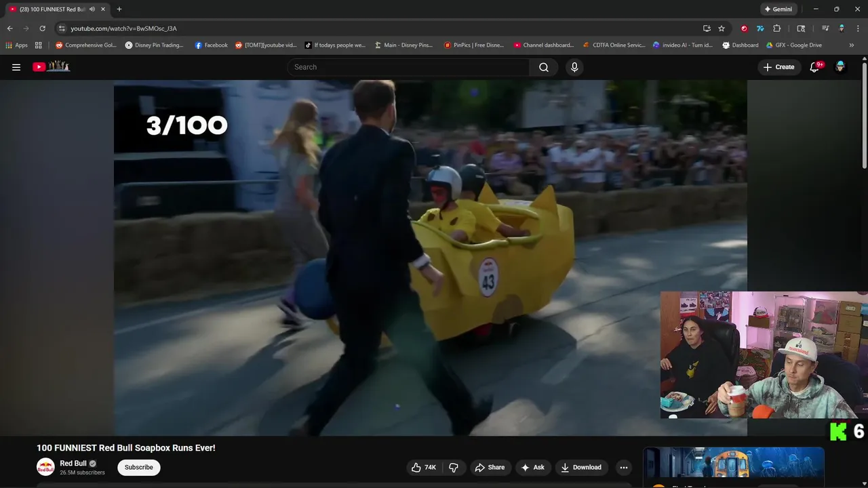Viewport: 868px width, 488px height.
Task: Show hidden bookmarks with double chevron
Action: tap(852, 45)
